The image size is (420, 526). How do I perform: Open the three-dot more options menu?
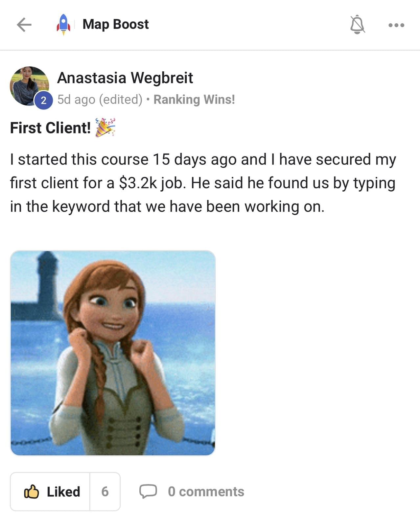click(x=396, y=25)
